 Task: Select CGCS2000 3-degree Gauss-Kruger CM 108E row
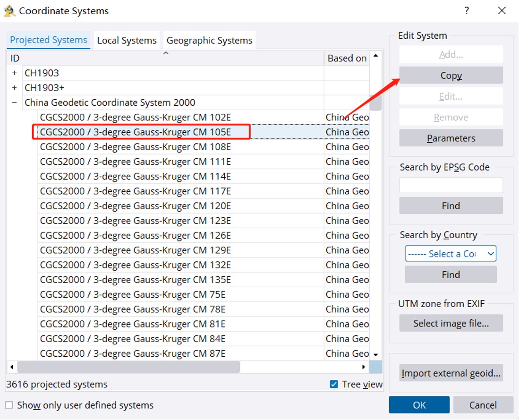136,147
